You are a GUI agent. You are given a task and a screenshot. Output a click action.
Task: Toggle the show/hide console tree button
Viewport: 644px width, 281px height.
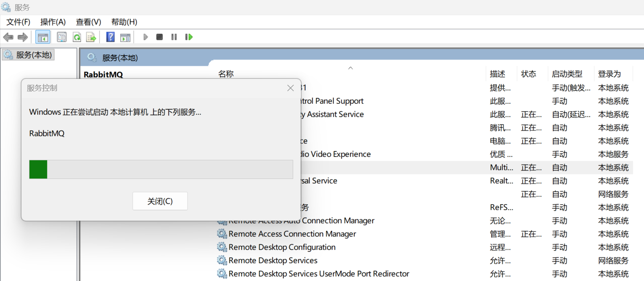43,37
